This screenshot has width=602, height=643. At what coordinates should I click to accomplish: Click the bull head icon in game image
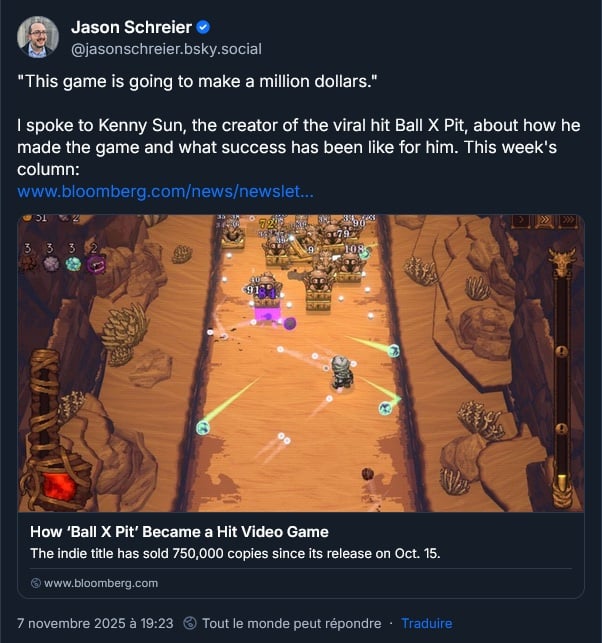562,262
